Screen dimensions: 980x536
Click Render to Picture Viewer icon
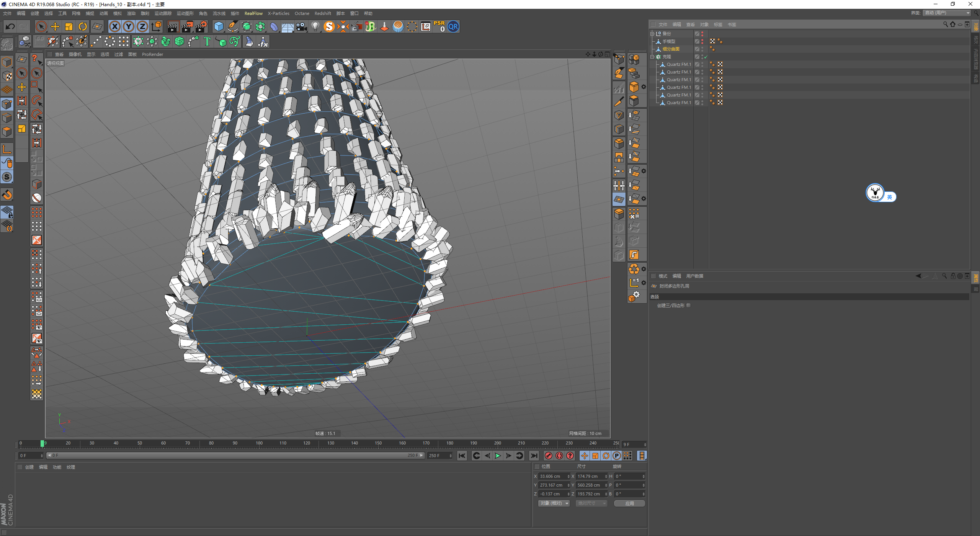click(x=187, y=27)
